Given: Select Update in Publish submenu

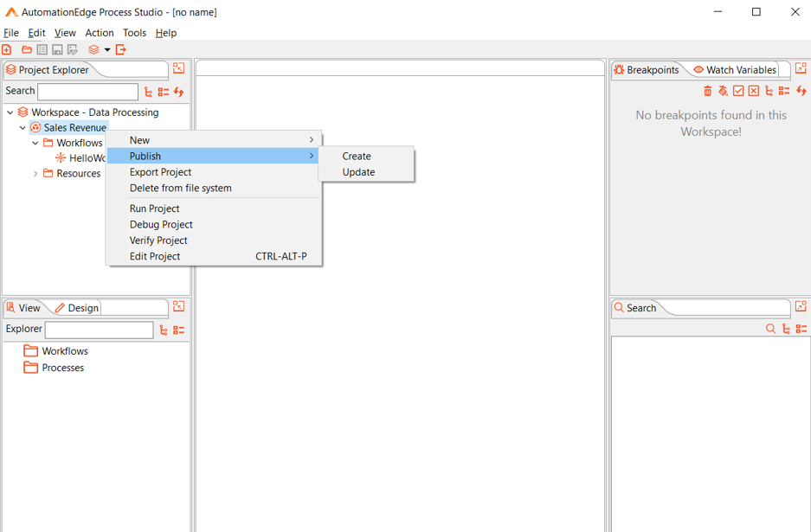Looking at the screenshot, I should point(366,172).
